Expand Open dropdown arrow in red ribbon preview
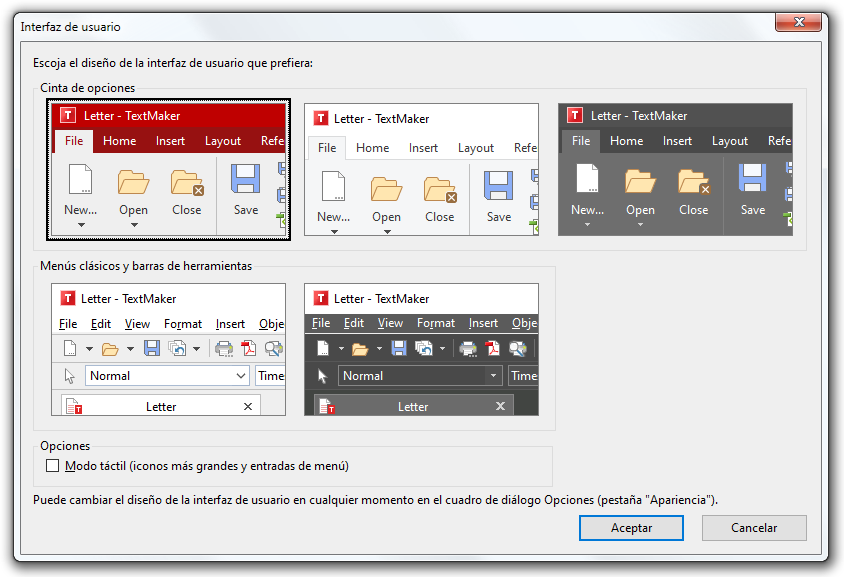Viewport: 844px width, 577px height. click(134, 225)
